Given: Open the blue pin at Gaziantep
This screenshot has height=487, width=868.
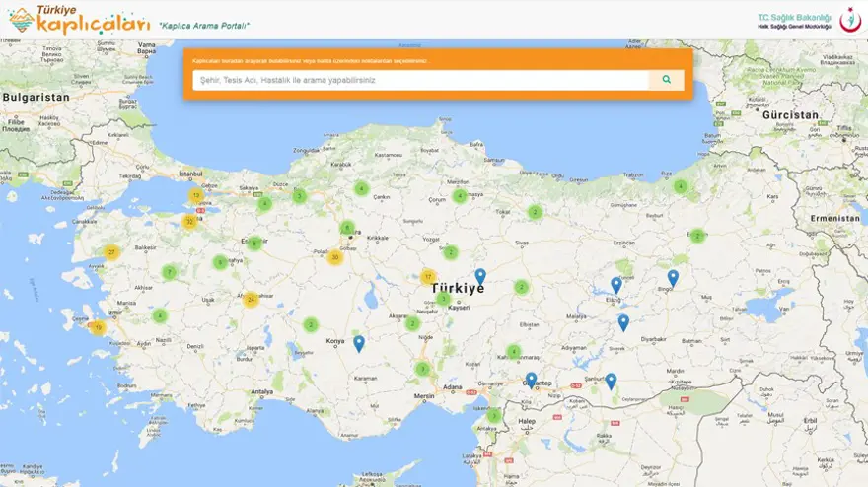Looking at the screenshot, I should 532,380.
